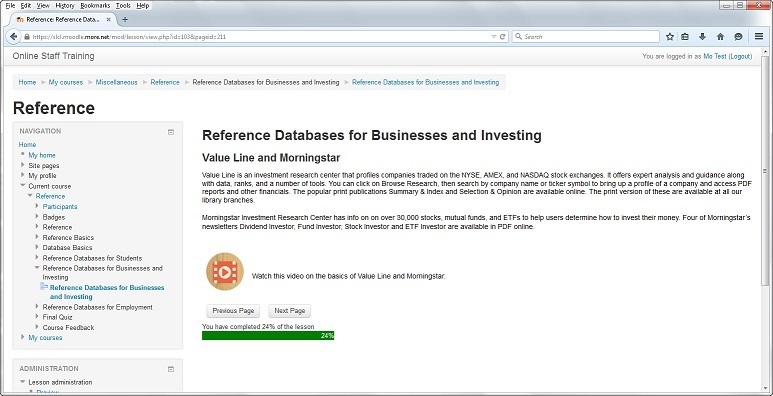Click the lesson page icon in navigation
The height and width of the screenshot is (396, 773).
tap(44, 287)
